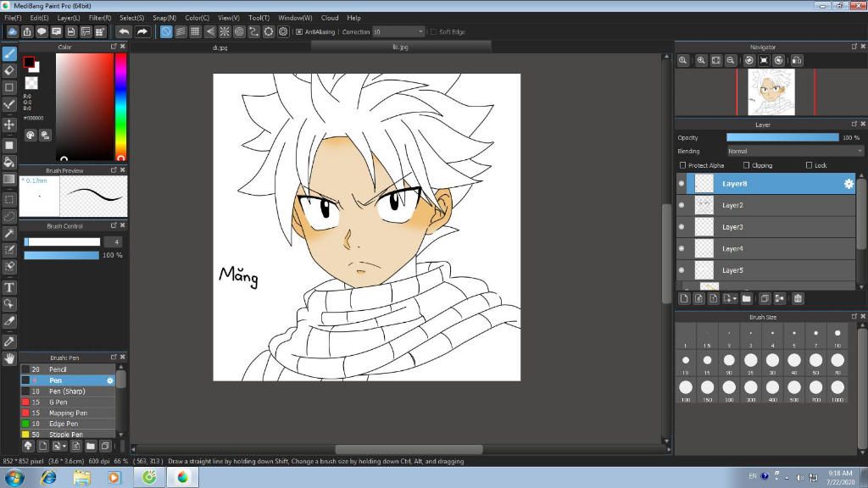The image size is (868, 488).
Task: Click the Redo arrow in toolbar
Action: coord(142,32)
